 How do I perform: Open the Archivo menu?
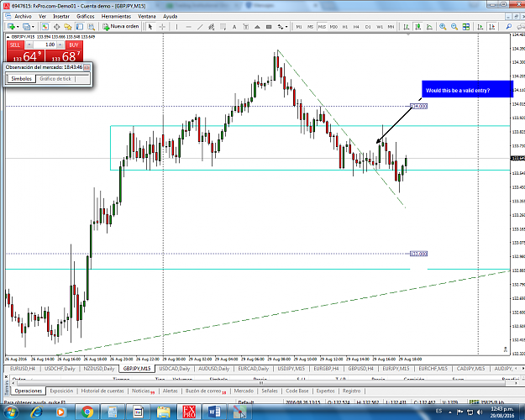tap(23, 16)
